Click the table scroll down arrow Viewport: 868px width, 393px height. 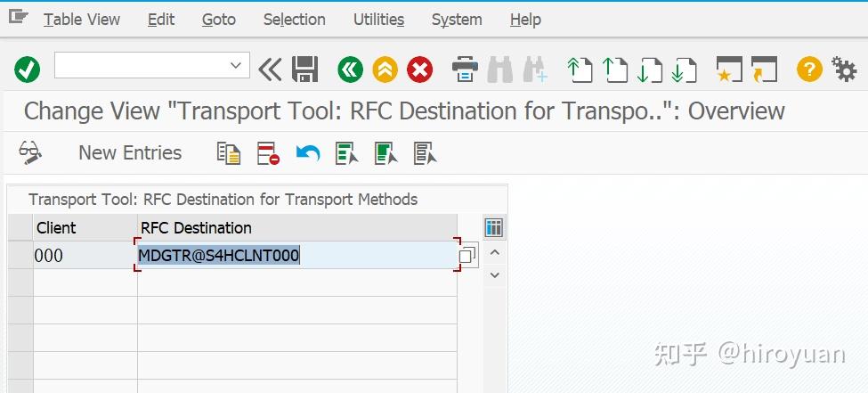click(495, 275)
